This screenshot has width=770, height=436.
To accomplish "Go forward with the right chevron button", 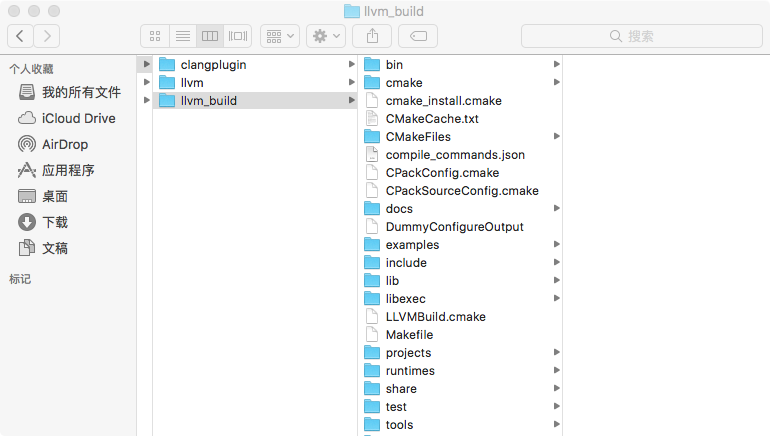I will 47,36.
